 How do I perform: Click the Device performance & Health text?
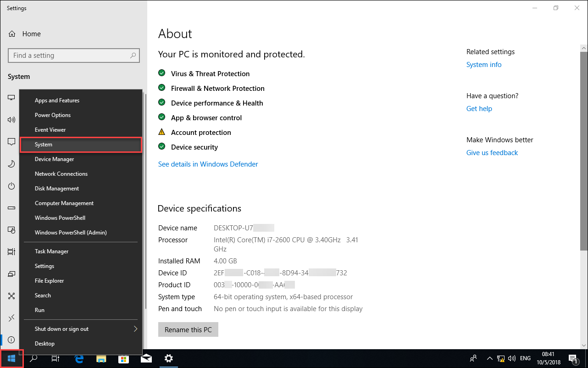point(217,103)
